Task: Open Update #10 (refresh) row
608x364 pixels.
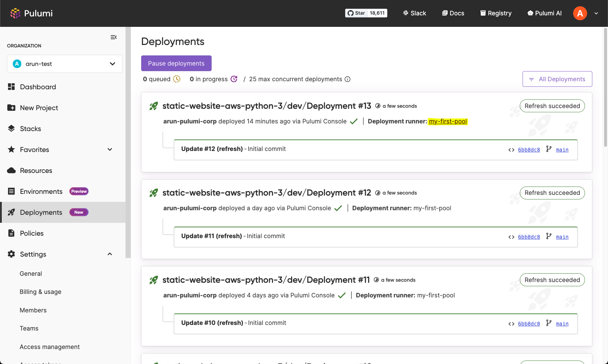Action: tap(376, 324)
